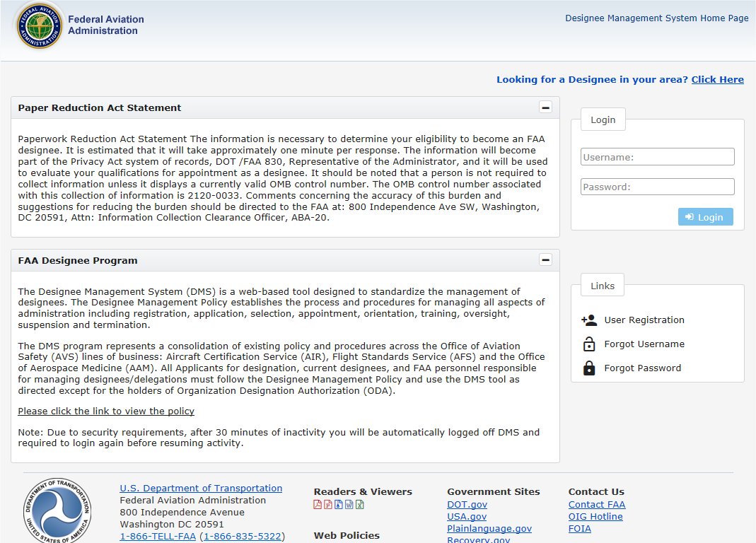
Task: Click the 1-866-835-5322 phone link
Action: [242, 536]
